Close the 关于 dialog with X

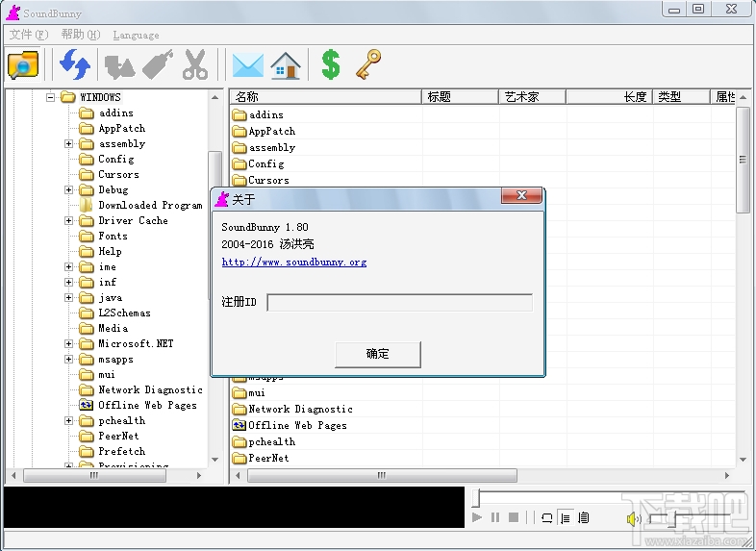tap(521, 195)
